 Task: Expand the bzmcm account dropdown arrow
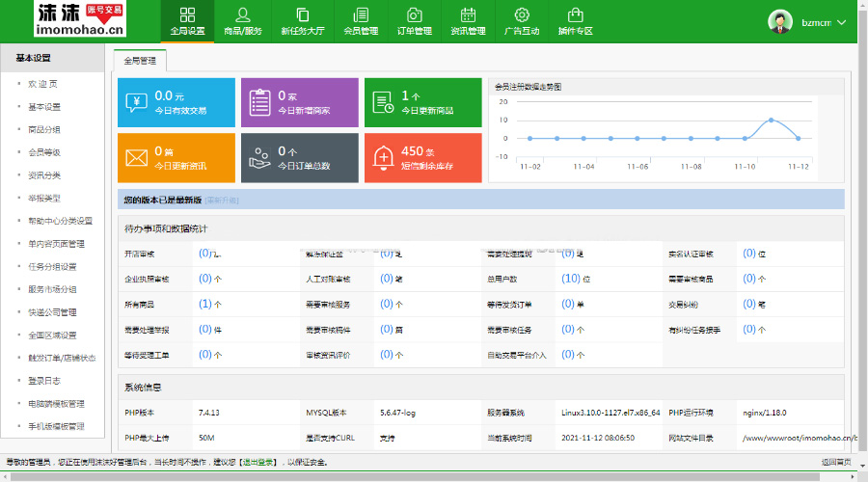pos(842,22)
